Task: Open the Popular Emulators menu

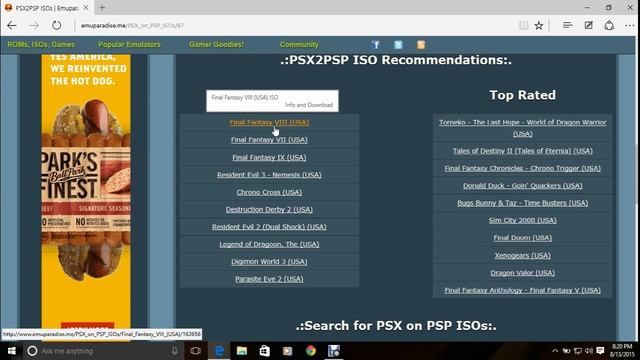Action: 129,44
